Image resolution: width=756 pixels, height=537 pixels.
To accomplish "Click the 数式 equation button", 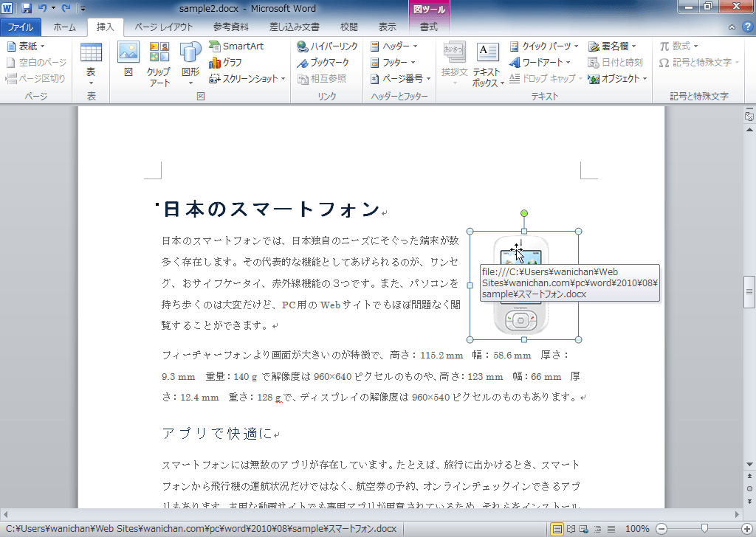I will (x=679, y=46).
